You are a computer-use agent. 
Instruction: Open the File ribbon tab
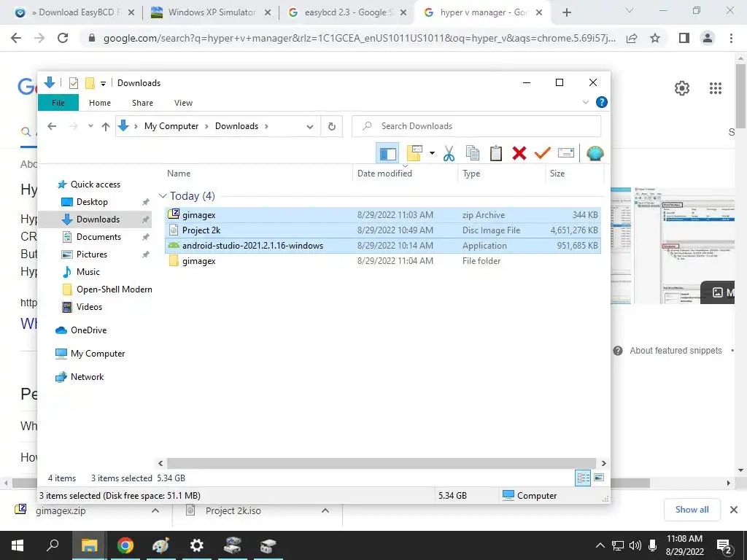[58, 103]
